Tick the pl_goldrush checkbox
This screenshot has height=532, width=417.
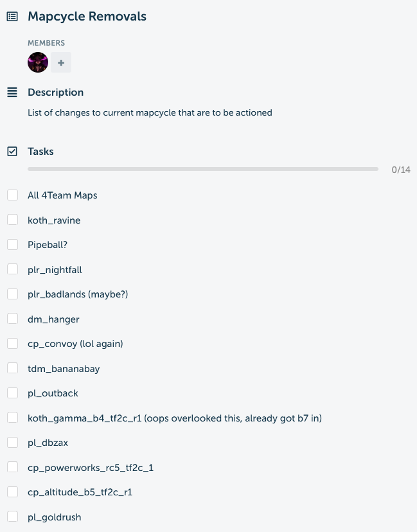(13, 517)
